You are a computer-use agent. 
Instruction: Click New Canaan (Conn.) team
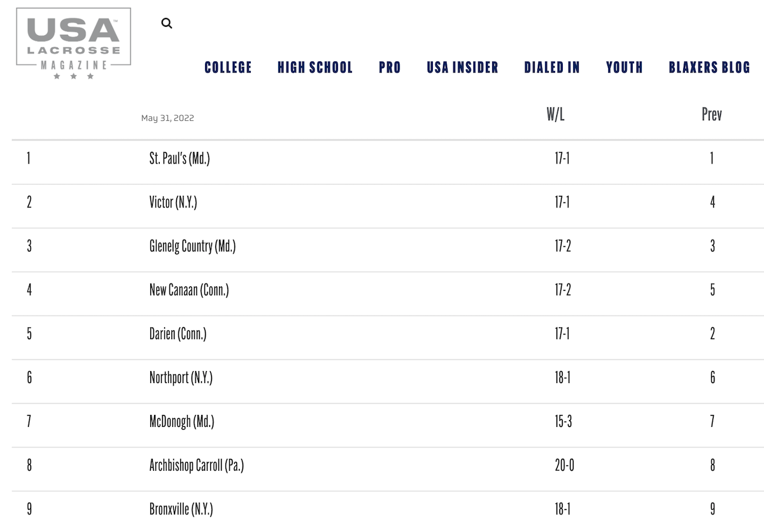(x=189, y=290)
